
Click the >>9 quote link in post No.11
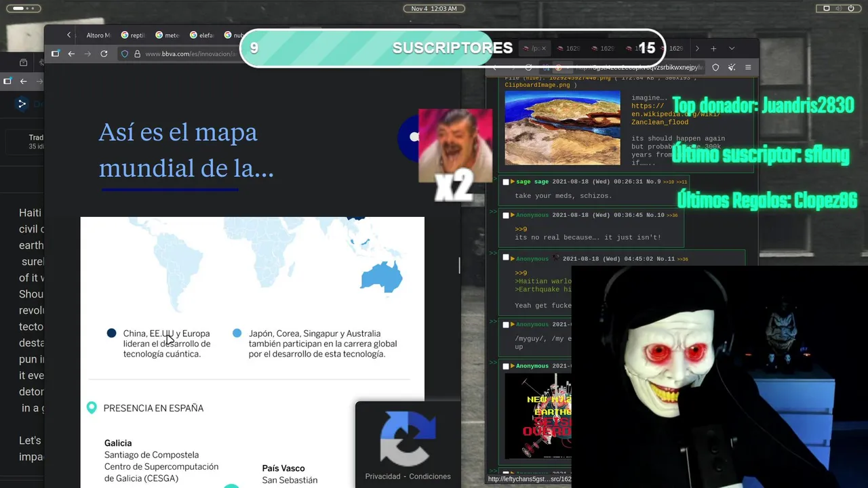coord(521,273)
